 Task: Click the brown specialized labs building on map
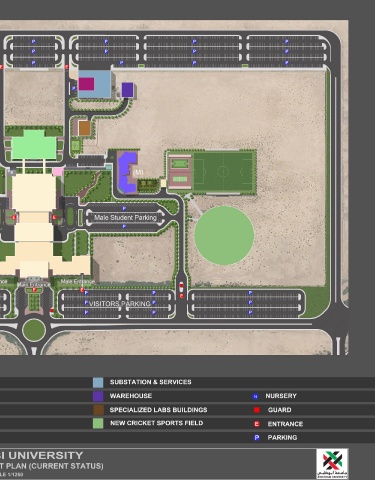point(84,128)
